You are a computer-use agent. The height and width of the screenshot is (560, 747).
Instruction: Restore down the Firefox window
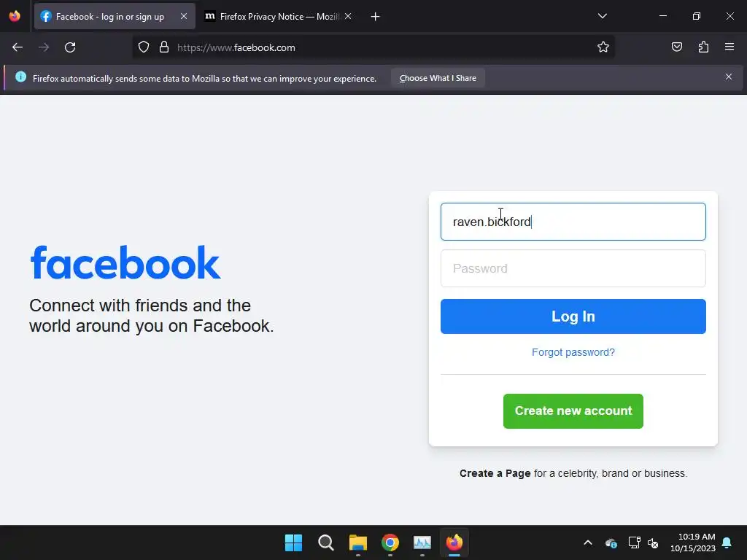697,16
